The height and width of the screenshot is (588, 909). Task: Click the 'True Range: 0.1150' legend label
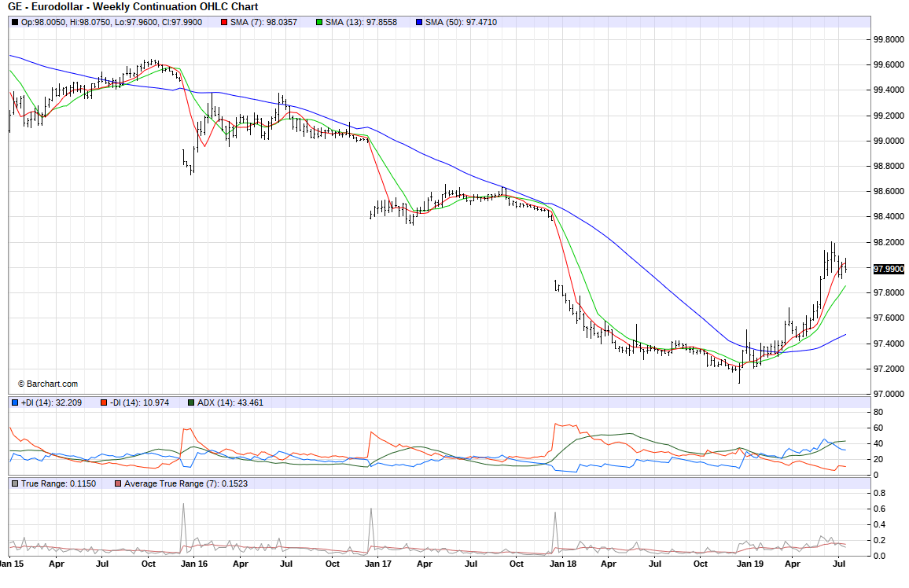coord(58,483)
